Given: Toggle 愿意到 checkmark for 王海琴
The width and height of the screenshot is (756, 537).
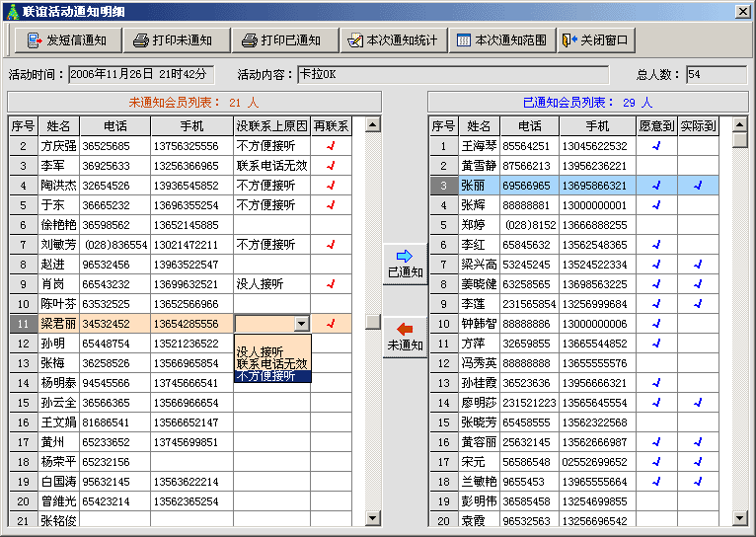Looking at the screenshot, I should [x=656, y=146].
